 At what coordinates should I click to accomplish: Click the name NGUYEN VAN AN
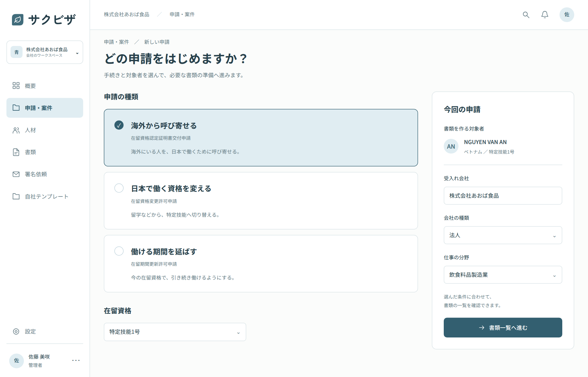(485, 142)
